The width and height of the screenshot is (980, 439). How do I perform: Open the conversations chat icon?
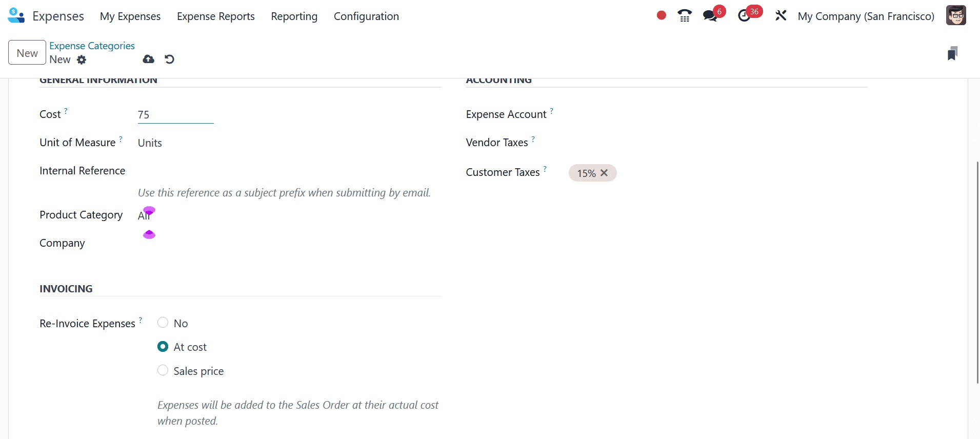click(x=710, y=16)
